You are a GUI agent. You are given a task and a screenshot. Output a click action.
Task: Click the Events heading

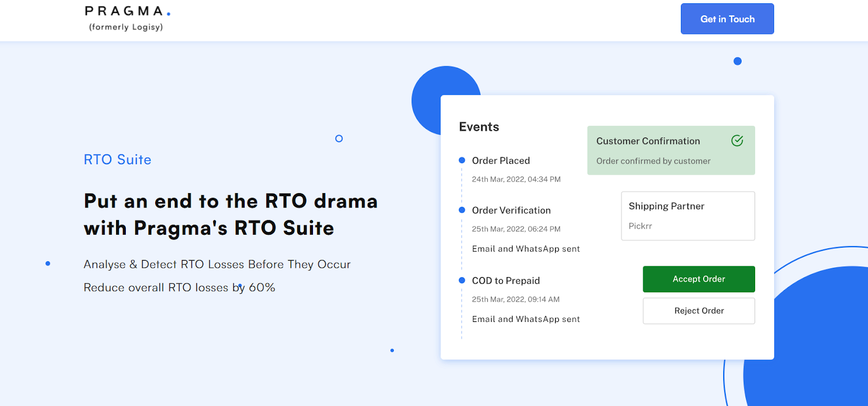(479, 127)
